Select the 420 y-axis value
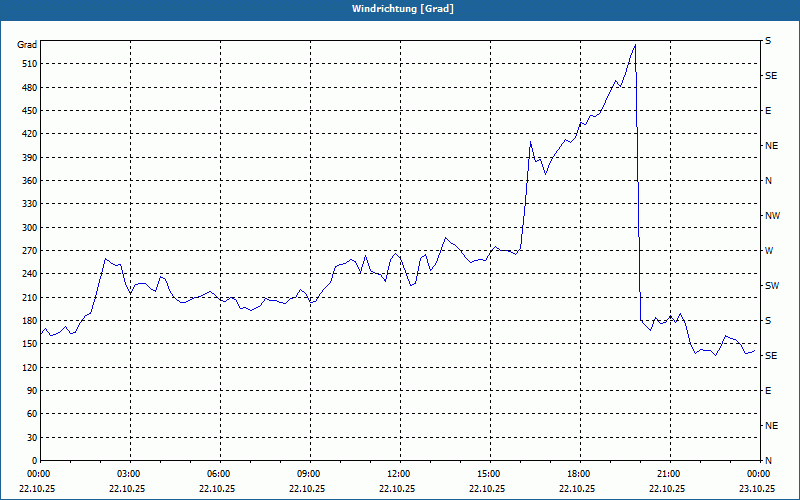Image resolution: width=800 pixels, height=500 pixels. 29,134
